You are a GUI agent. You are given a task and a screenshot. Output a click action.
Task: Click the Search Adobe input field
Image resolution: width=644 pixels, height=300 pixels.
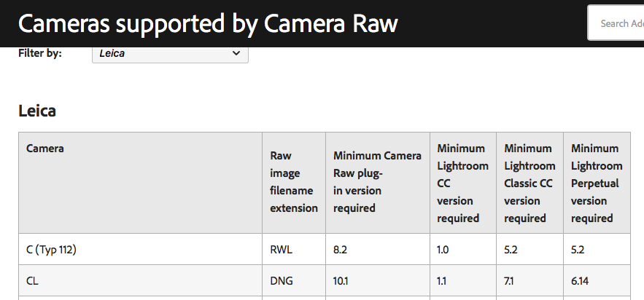coord(616,23)
